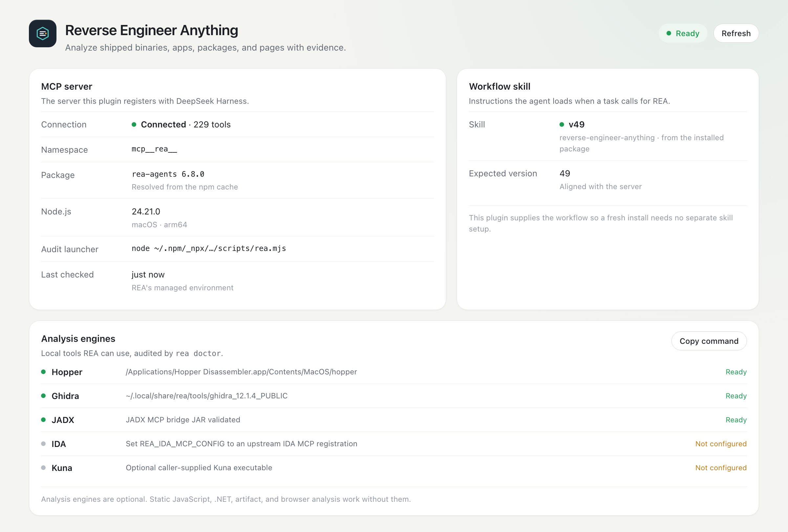Click the Ready status badge in header
Screen dimensions: 788x532
coord(683,33)
